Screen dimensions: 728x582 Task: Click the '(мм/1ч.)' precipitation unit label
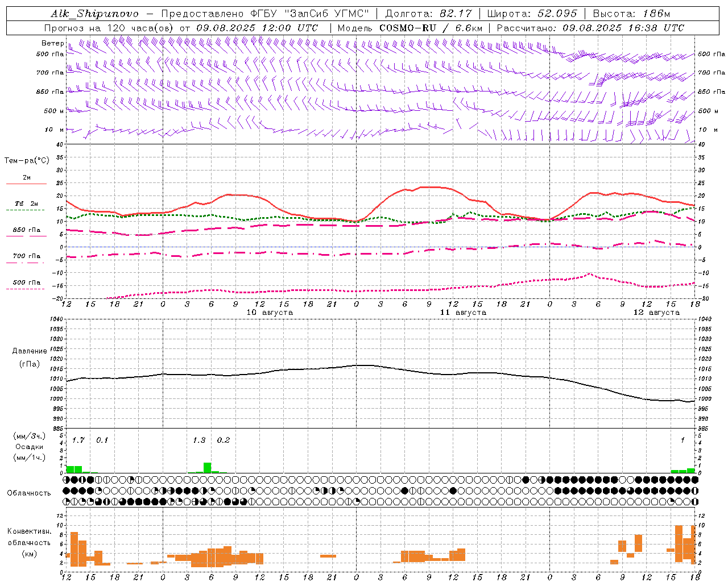coord(30,458)
